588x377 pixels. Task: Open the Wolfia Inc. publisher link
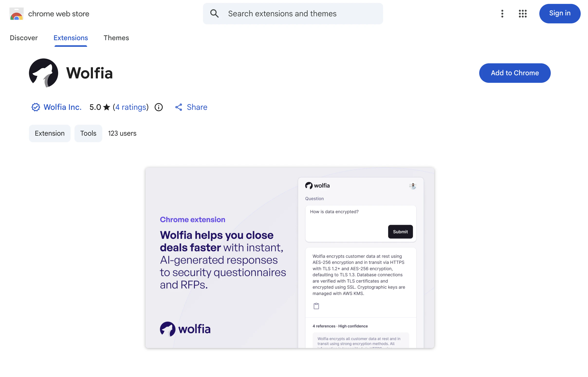coord(63,107)
